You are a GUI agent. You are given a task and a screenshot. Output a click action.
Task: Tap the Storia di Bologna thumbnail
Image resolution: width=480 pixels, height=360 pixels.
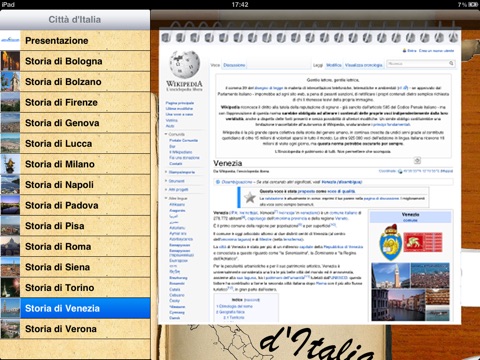click(x=10, y=61)
